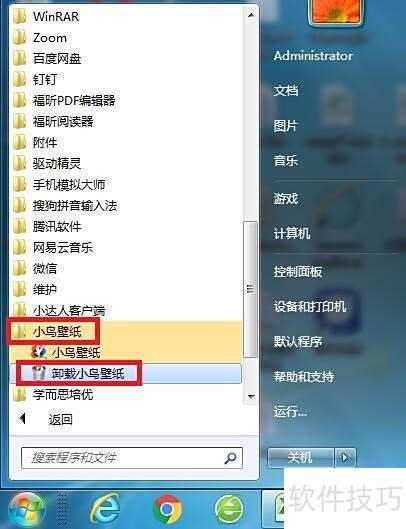The height and width of the screenshot is (529, 406).
Task: Open the green 360 browser taskbar icon
Action: [x=229, y=509]
